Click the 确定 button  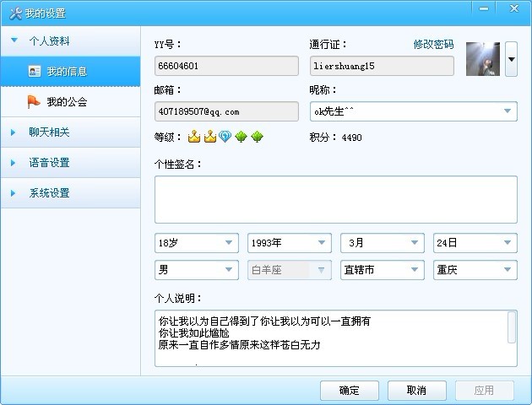click(x=349, y=390)
